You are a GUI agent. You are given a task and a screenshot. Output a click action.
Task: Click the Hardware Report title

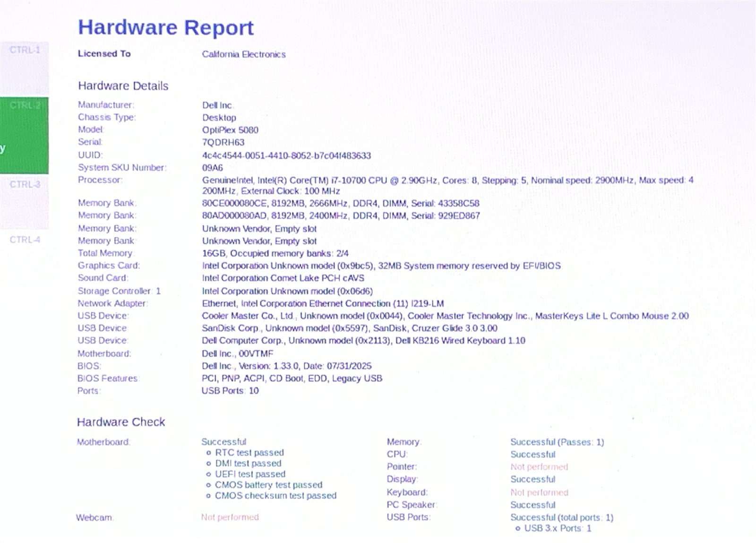click(x=166, y=27)
